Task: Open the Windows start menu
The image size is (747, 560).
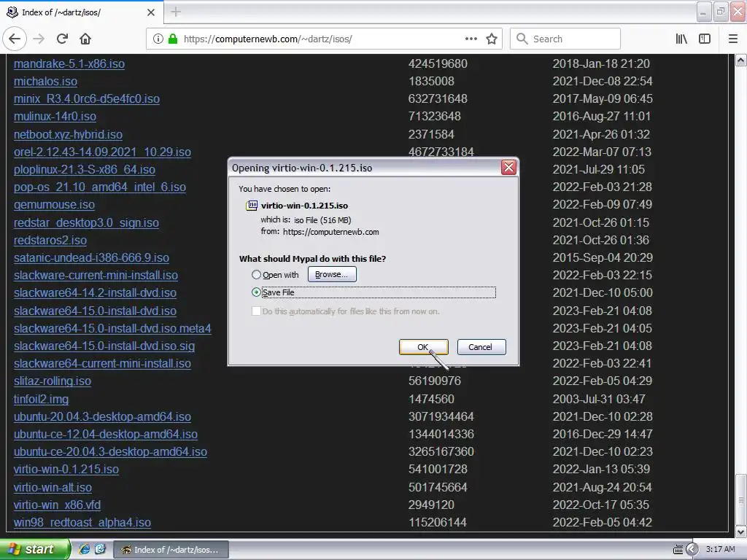Action: 34,549
